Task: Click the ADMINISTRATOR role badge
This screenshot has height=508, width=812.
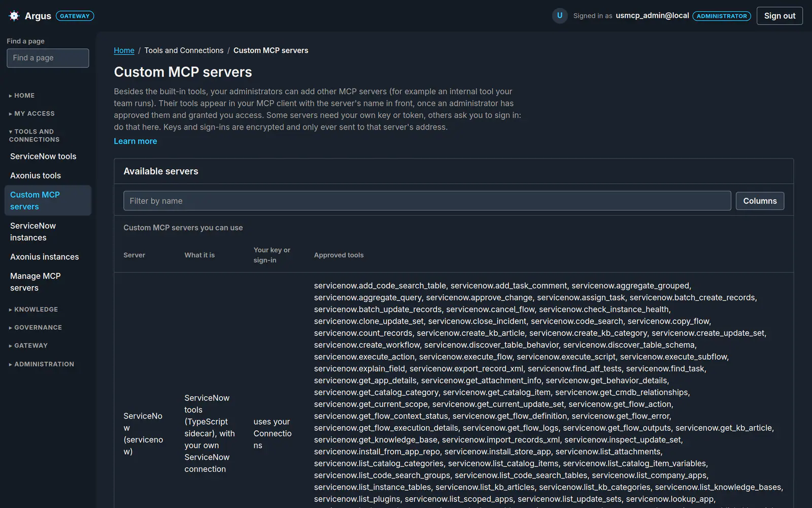Action: [x=721, y=16]
